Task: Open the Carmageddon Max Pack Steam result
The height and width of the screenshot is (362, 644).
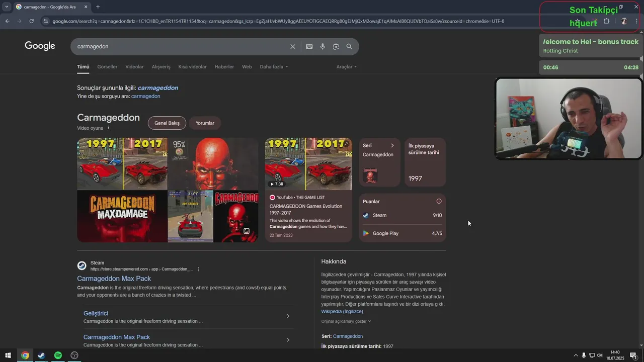Action: tap(114, 279)
